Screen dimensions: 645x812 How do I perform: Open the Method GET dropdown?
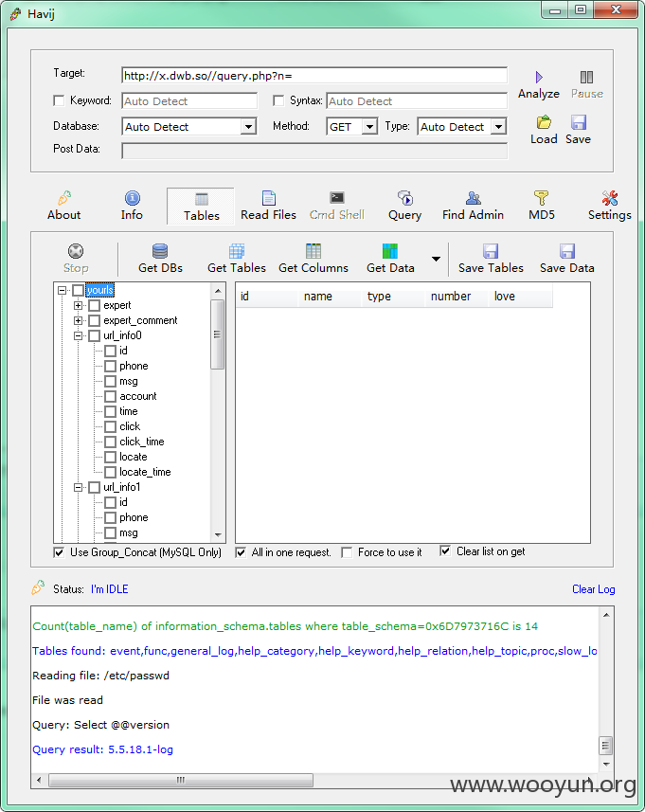pyautogui.click(x=369, y=126)
